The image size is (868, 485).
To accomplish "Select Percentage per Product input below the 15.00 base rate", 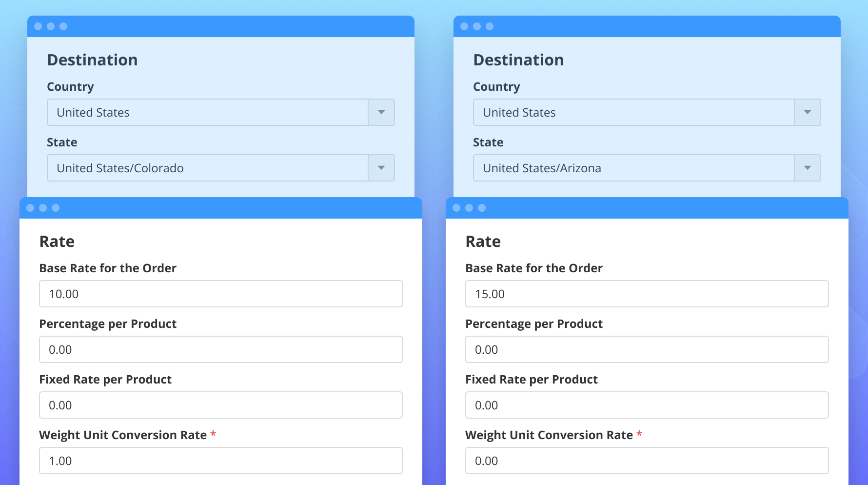I will point(647,349).
